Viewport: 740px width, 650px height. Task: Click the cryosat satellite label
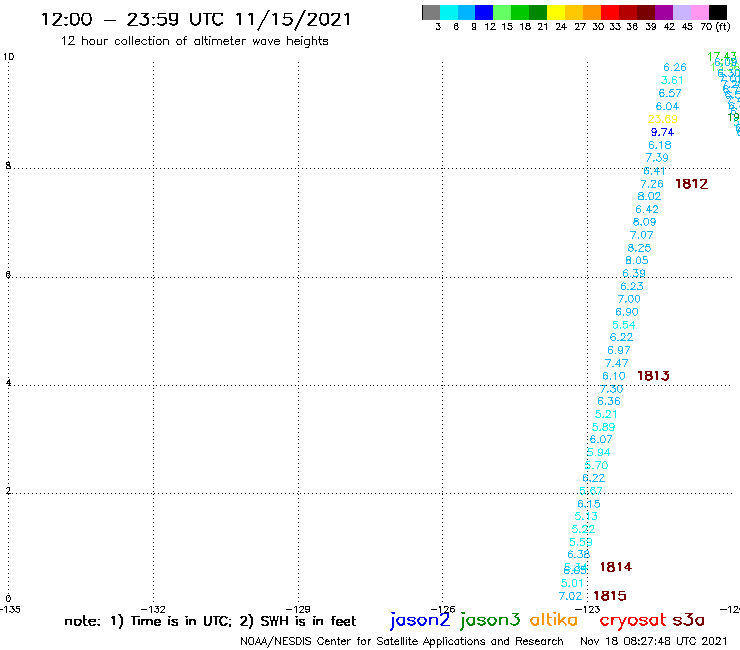[633, 620]
